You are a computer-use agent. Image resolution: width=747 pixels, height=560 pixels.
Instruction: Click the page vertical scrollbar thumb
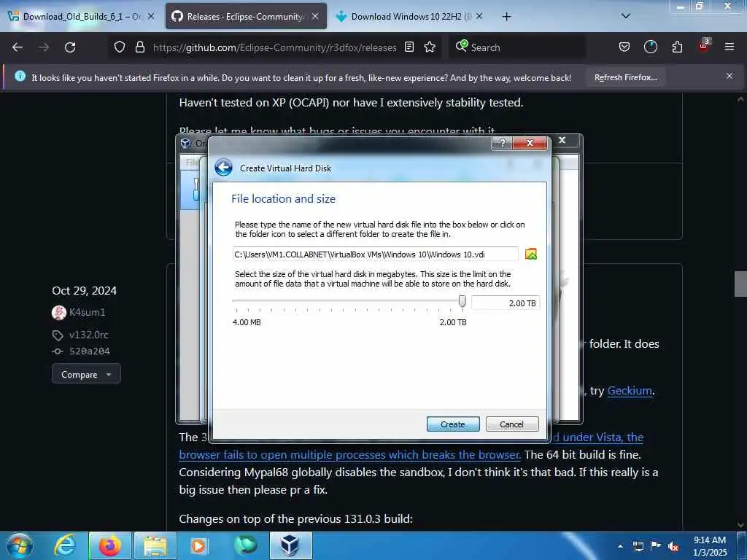point(740,284)
